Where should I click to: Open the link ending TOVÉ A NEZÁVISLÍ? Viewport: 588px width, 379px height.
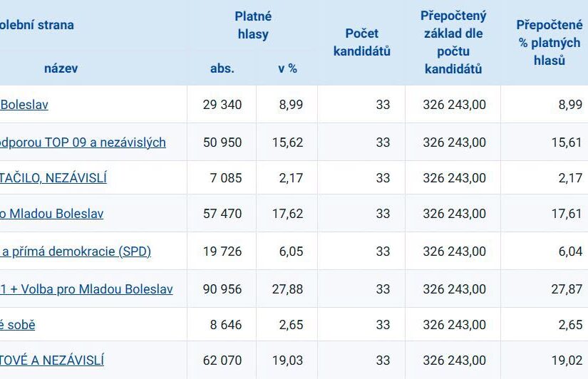click(52, 360)
